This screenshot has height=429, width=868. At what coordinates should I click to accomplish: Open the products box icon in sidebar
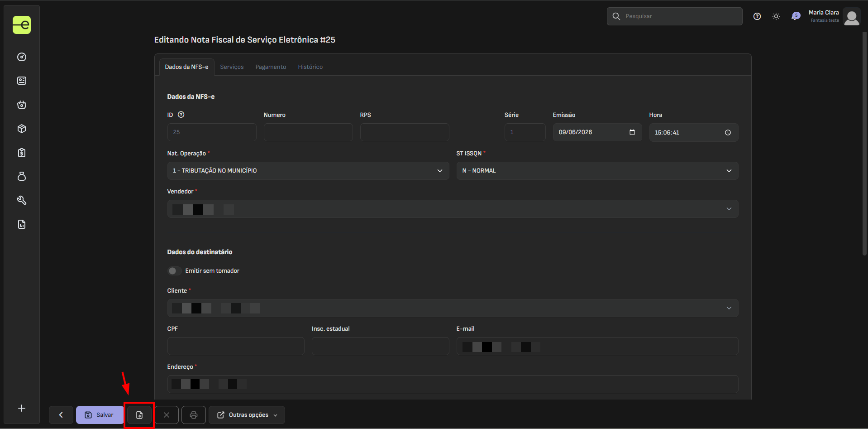point(22,129)
